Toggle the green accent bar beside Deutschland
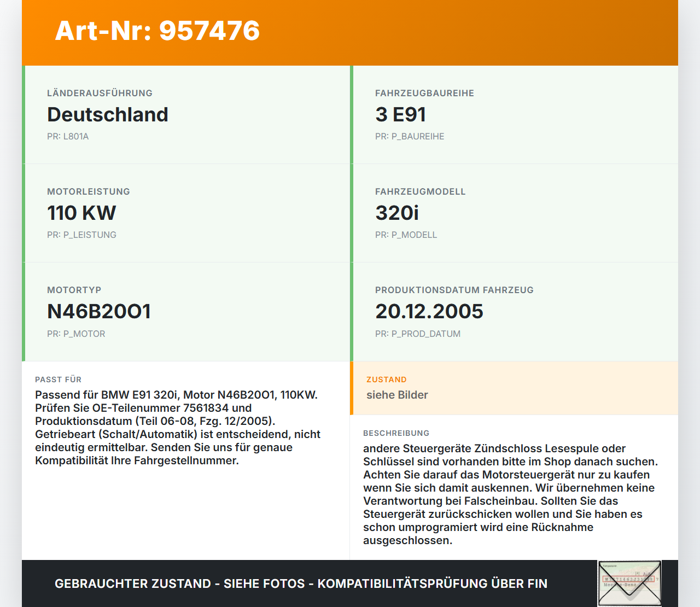This screenshot has width=700, height=607. 22,114
